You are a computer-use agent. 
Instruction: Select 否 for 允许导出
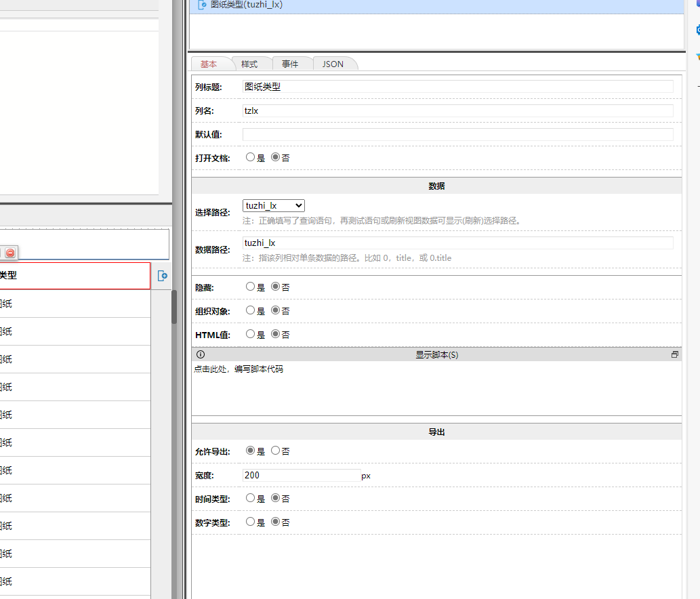pyautogui.click(x=275, y=451)
